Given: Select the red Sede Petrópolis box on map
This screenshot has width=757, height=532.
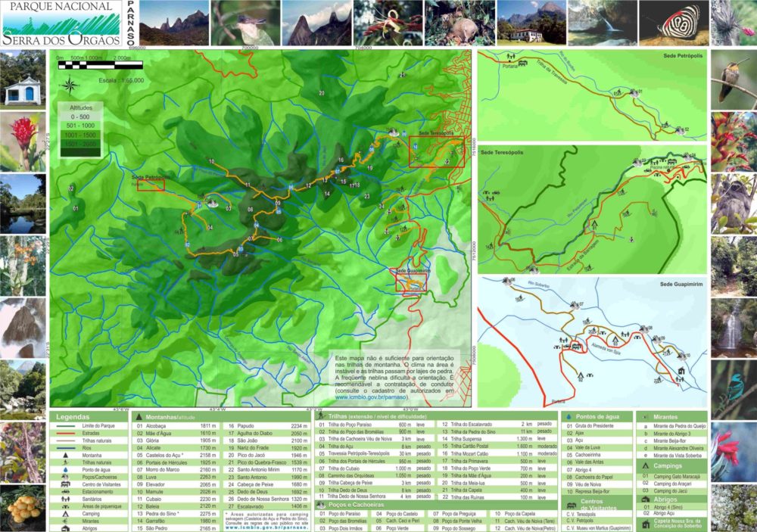Looking at the screenshot, I should click(x=151, y=185).
